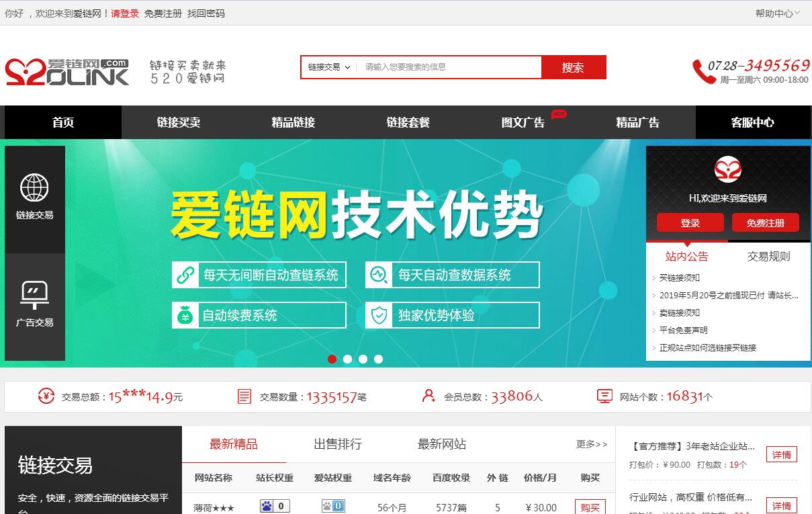812x514 pixels.
Task: Click the yen coin icon beside 交易总额
Action: click(46, 396)
